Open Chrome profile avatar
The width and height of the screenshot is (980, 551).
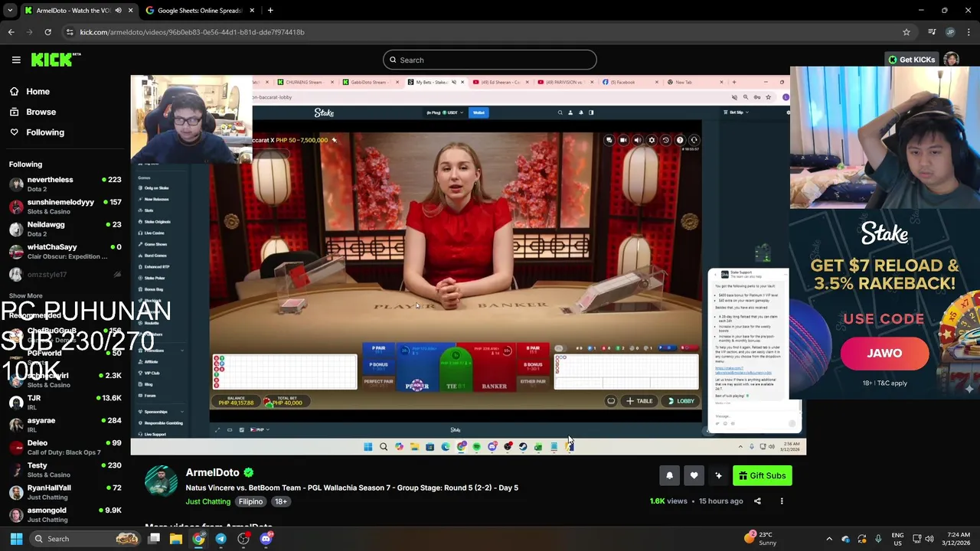[x=950, y=32]
